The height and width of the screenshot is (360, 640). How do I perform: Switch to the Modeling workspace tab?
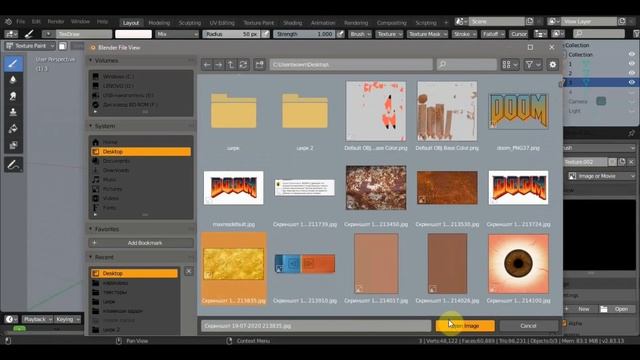pos(159,23)
